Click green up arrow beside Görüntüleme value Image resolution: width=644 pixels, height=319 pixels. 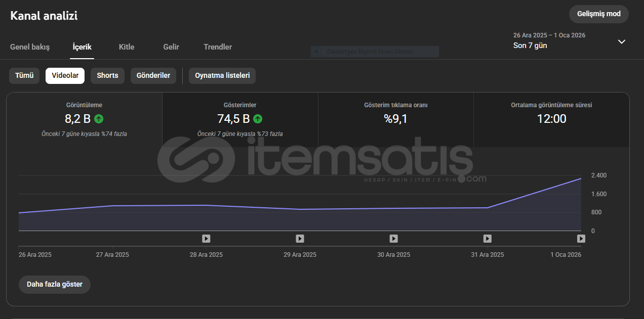99,119
